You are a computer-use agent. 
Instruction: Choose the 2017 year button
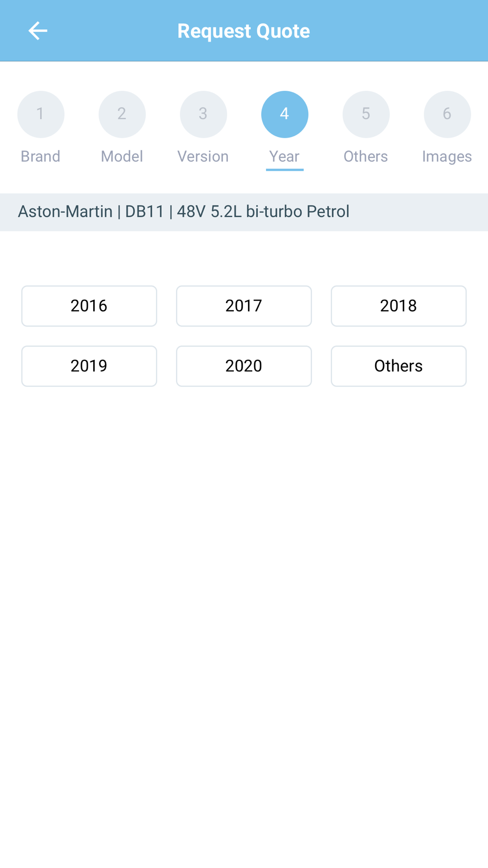244,306
